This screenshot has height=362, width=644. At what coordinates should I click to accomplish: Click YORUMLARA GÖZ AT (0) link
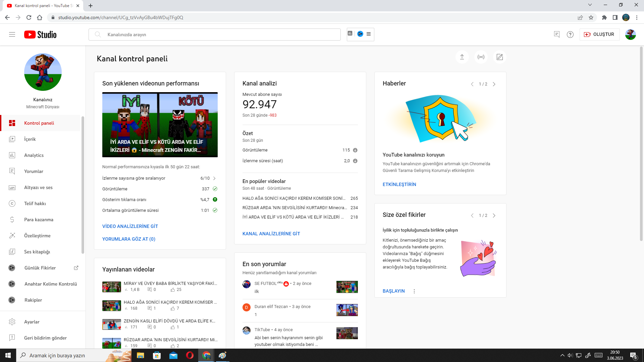pos(129,239)
